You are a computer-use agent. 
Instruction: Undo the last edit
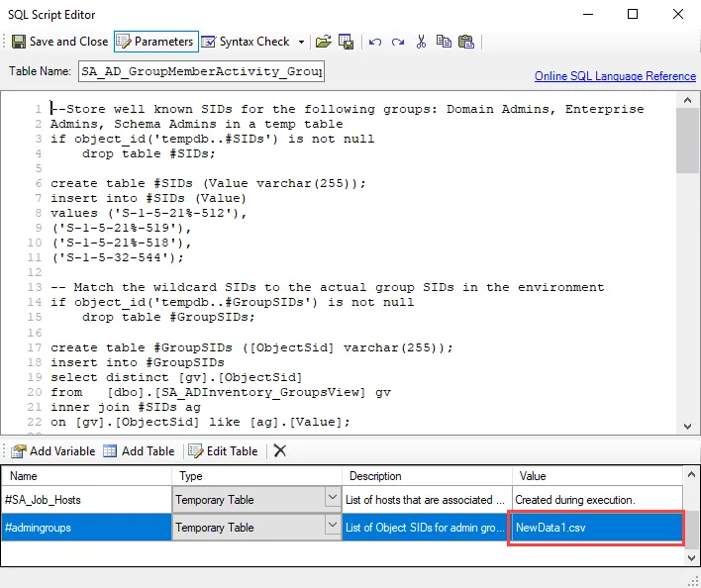(x=375, y=42)
